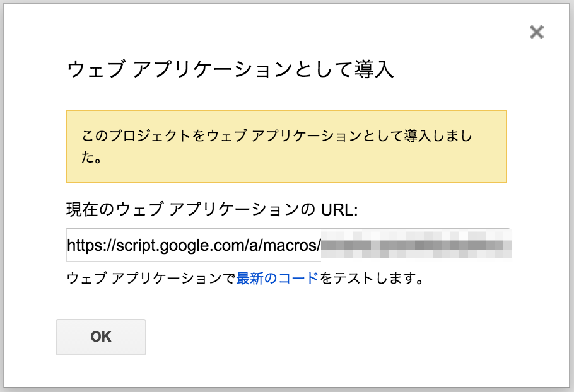574x392 pixels.
Task: Click the URL: text above the address box
Action: pyautogui.click(x=339, y=209)
